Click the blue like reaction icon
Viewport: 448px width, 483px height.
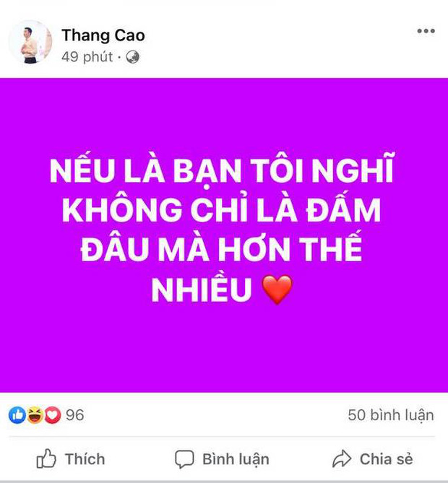pyautogui.click(x=17, y=415)
